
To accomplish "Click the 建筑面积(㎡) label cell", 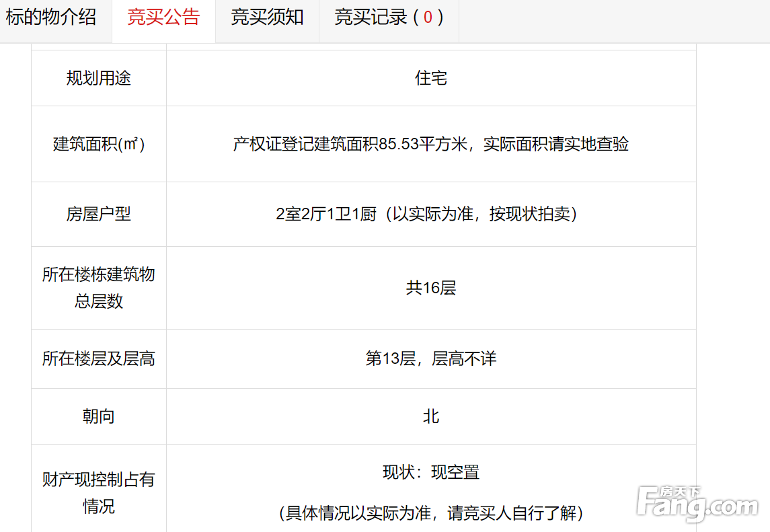I will 99,144.
